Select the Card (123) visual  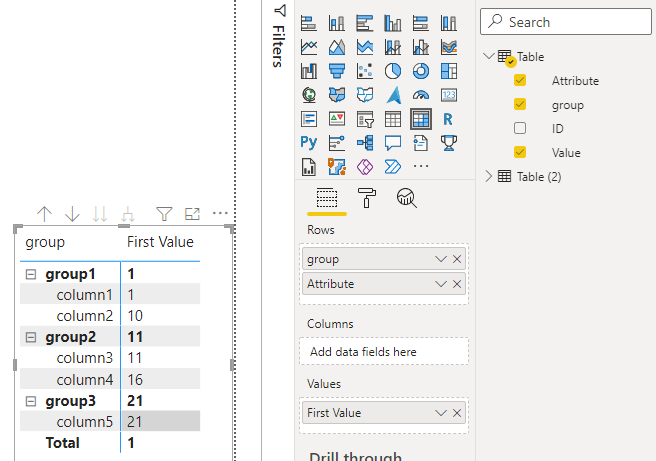pyautogui.click(x=448, y=95)
